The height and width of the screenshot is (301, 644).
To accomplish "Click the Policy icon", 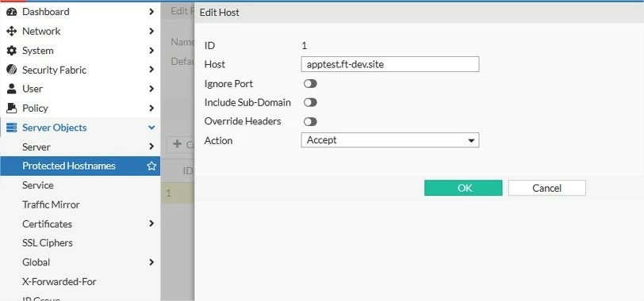I will click(x=11, y=108).
